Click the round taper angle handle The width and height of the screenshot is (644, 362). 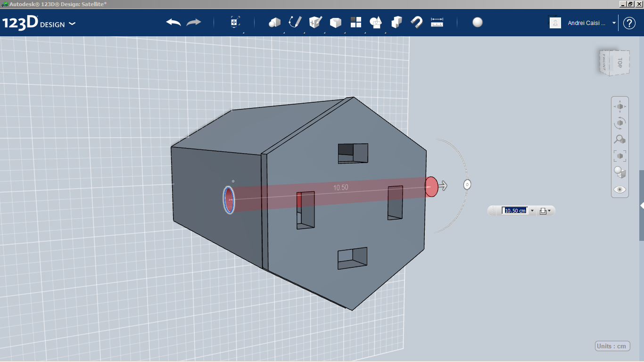[x=467, y=185]
